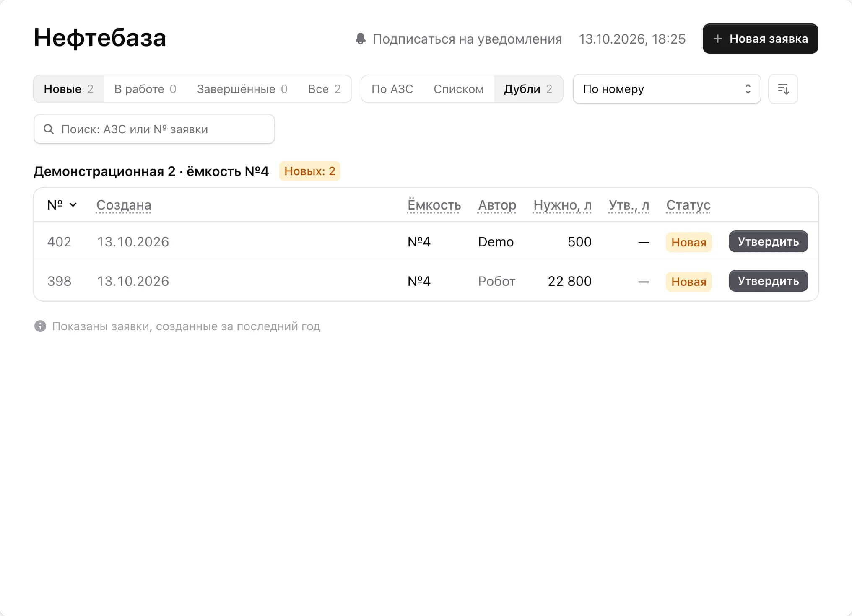852x616 pixels.
Task: Select the По АЗС view
Action: click(x=392, y=89)
